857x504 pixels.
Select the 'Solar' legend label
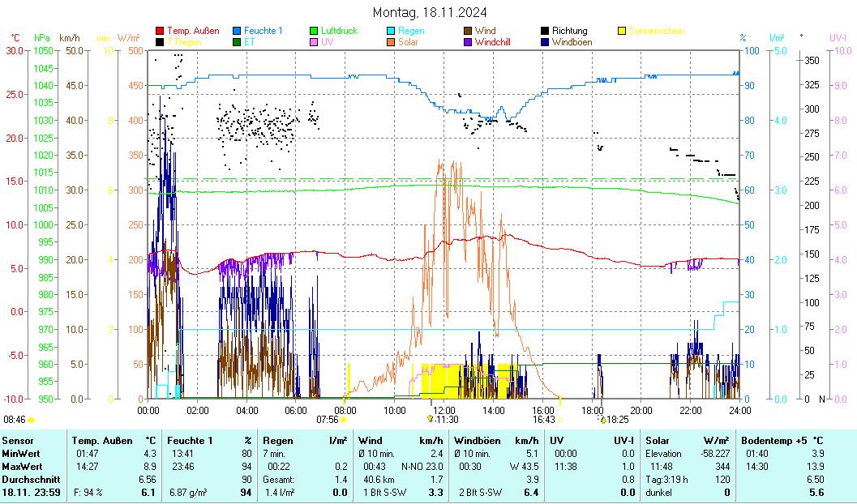pos(409,42)
